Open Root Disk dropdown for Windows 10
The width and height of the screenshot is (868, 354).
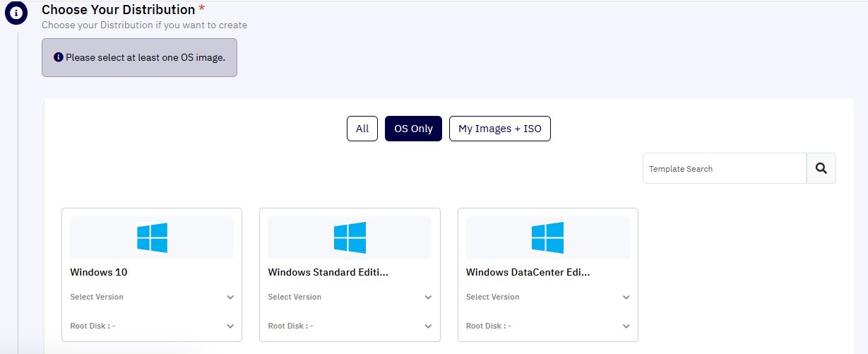pos(152,326)
